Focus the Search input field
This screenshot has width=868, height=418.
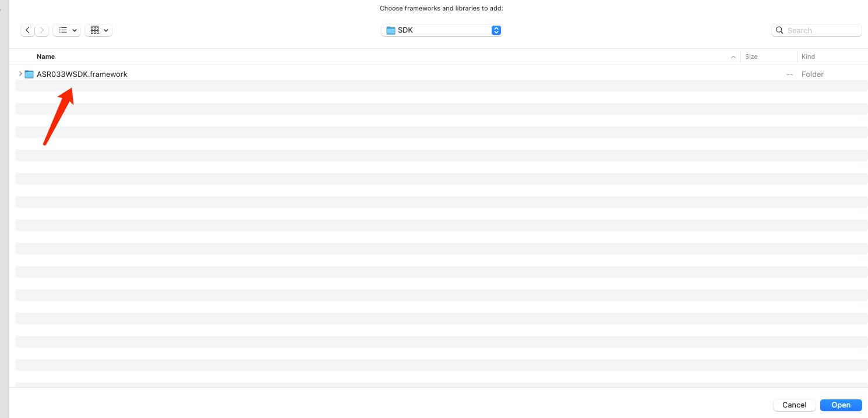click(x=821, y=30)
